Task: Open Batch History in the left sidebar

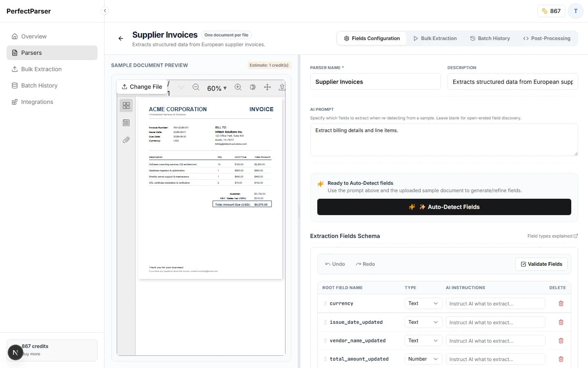Action: pyautogui.click(x=52, y=85)
